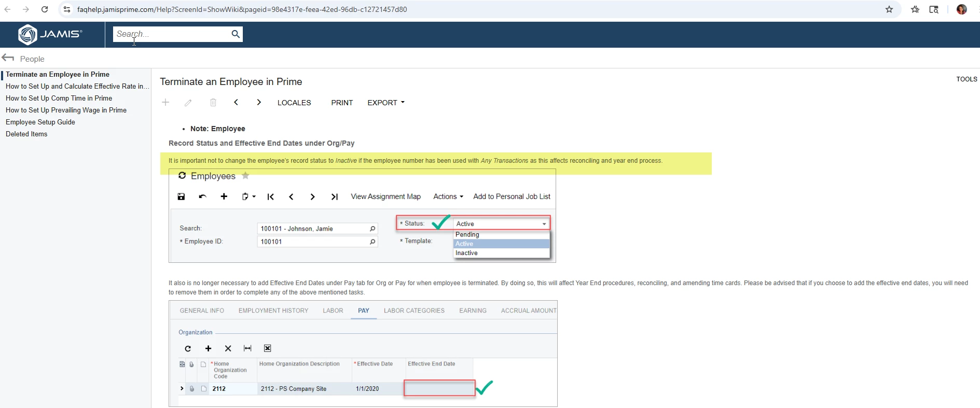The width and height of the screenshot is (980, 408).
Task: Click the JAMIS logo
Action: (x=50, y=34)
